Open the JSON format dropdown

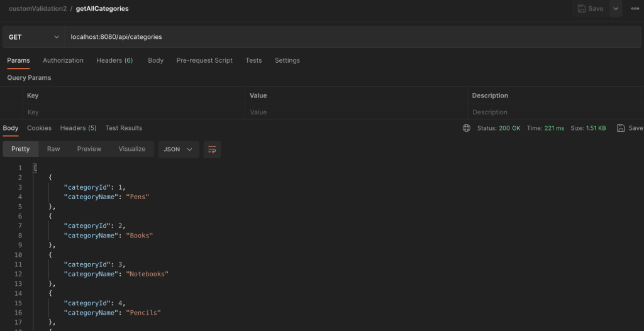click(x=178, y=149)
